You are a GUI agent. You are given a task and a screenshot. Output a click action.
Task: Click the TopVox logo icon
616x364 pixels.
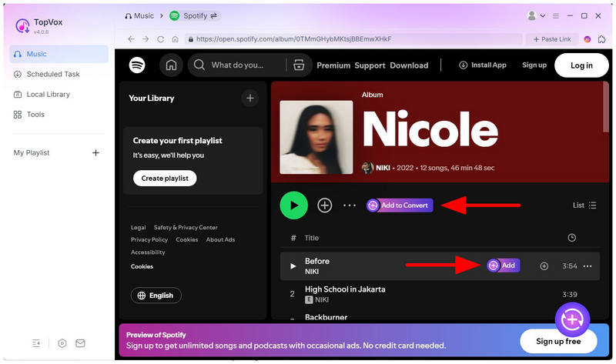(22, 26)
